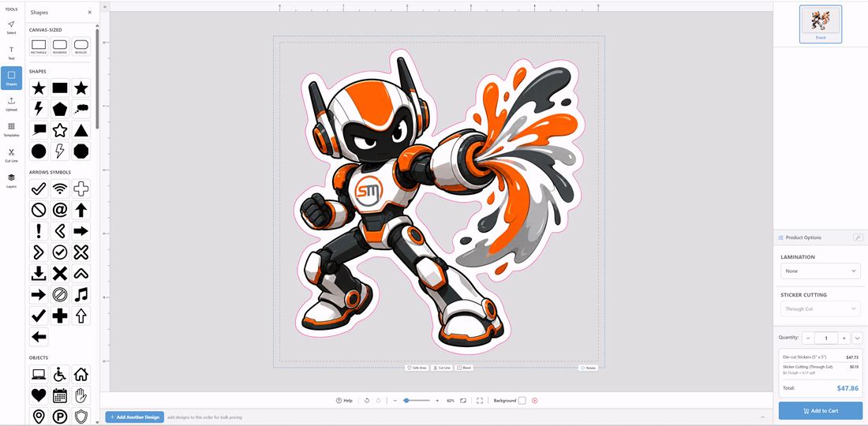The image size is (868, 426).
Task: Click the Rotate button under the canvas
Action: (588, 368)
